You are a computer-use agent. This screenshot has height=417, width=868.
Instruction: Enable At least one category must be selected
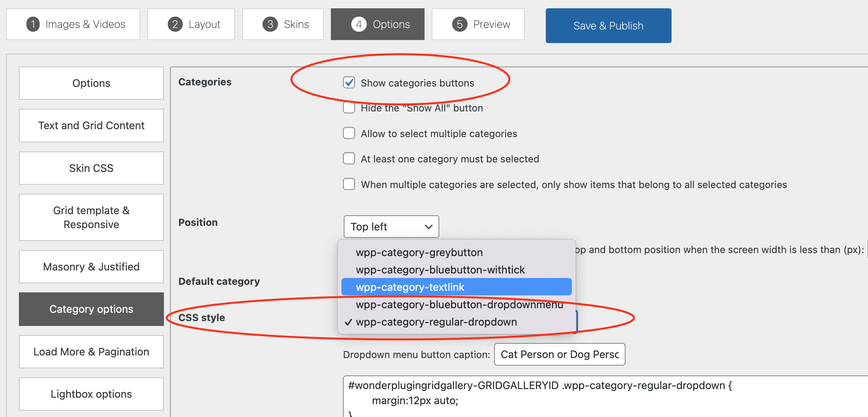(x=349, y=158)
